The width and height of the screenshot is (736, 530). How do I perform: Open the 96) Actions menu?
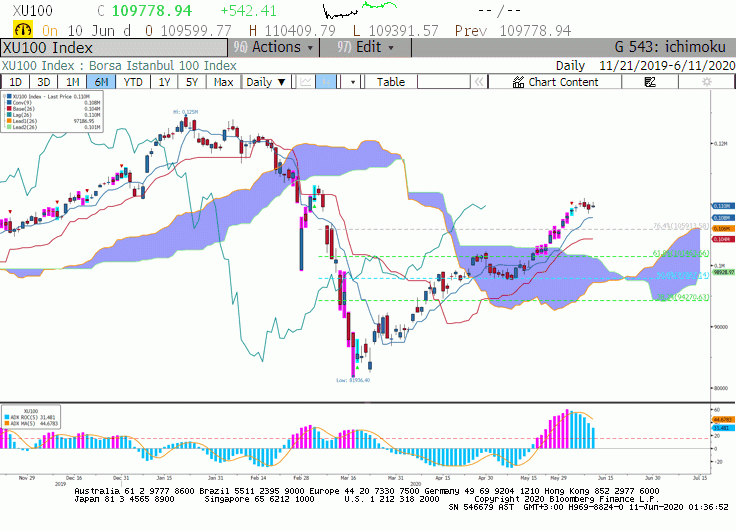point(274,47)
